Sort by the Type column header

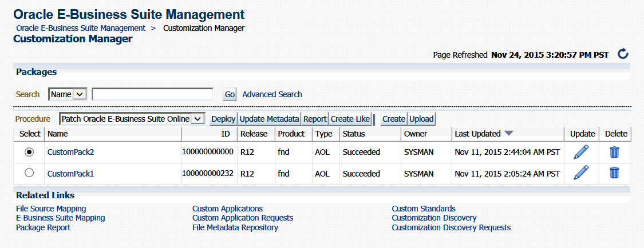click(x=323, y=134)
